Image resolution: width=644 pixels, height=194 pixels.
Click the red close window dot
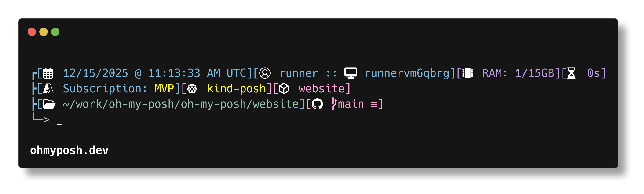[x=32, y=32]
